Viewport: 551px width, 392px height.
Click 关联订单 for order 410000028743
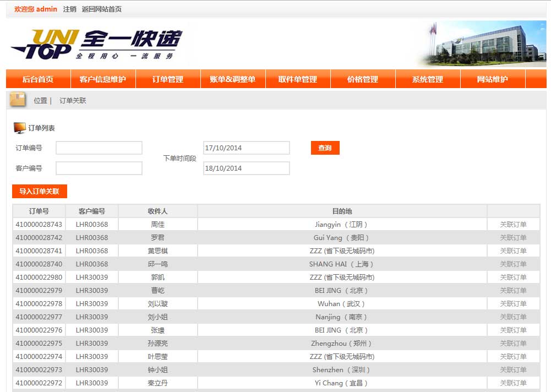tap(513, 225)
